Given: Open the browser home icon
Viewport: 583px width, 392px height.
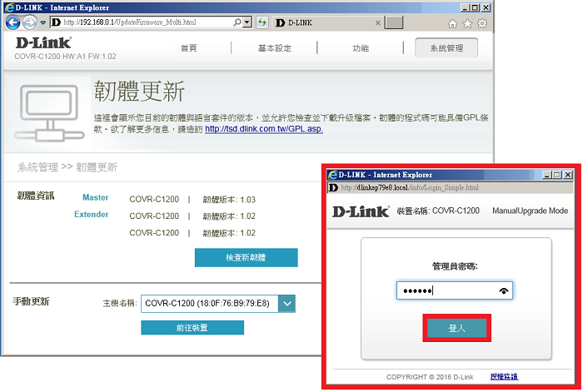Looking at the screenshot, I should coord(453,23).
